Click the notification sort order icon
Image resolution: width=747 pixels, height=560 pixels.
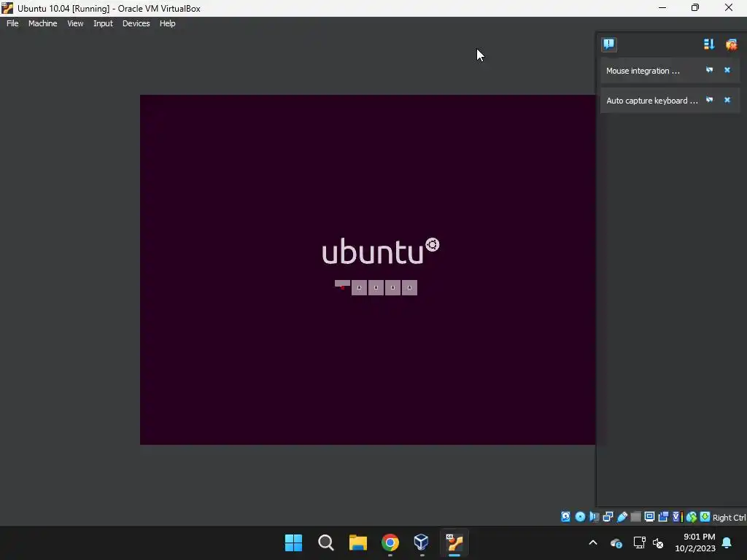pos(709,44)
